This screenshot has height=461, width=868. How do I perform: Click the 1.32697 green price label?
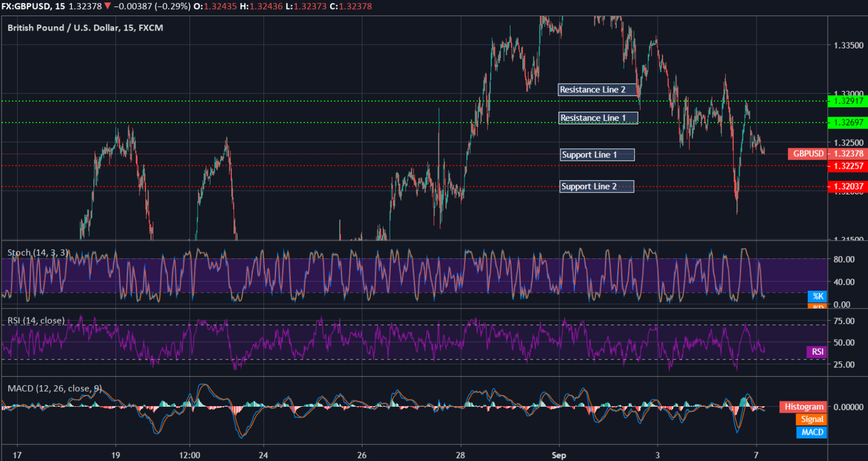click(x=848, y=123)
